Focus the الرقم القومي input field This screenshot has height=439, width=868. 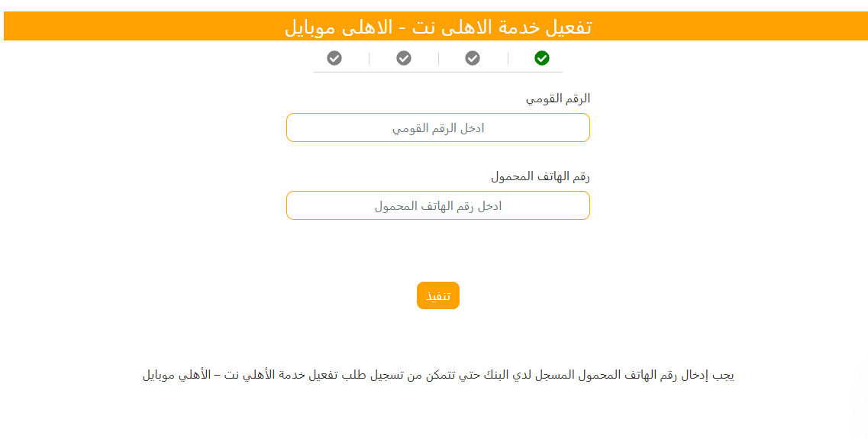pyautogui.click(x=438, y=128)
